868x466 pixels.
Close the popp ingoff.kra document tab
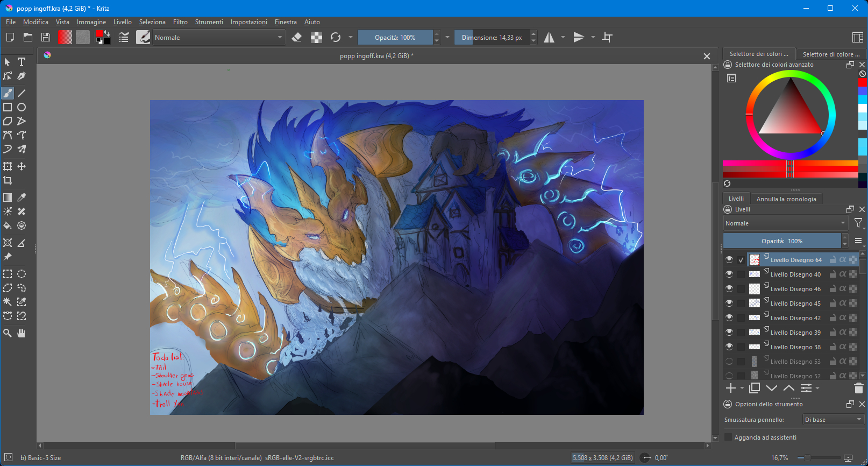707,56
